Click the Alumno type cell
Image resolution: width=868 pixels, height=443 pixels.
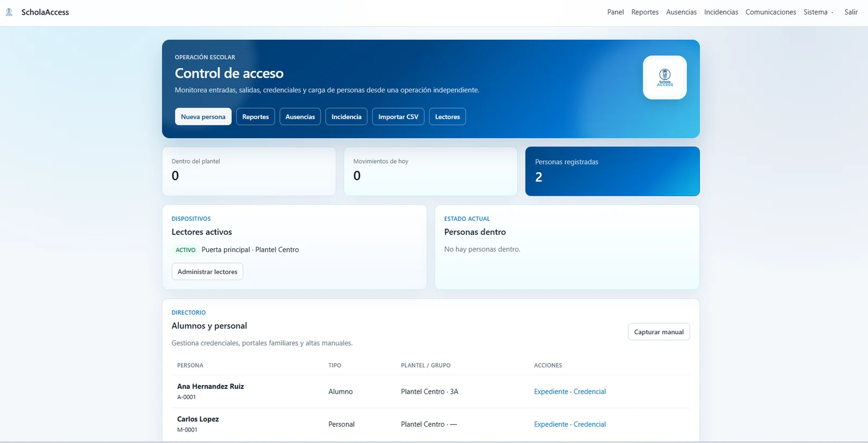(341, 391)
